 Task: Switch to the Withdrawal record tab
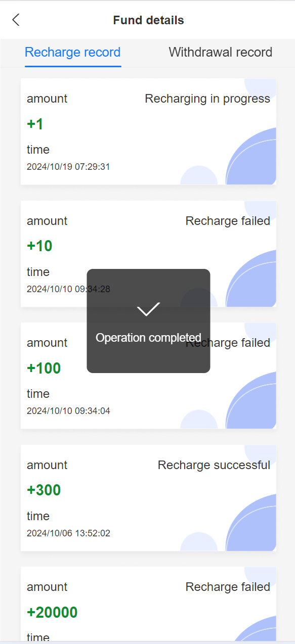point(221,52)
